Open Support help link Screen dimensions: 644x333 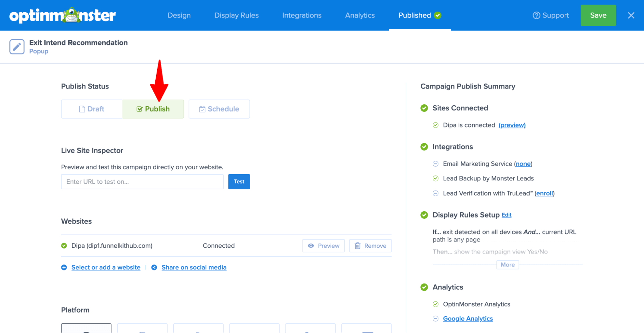click(x=551, y=15)
